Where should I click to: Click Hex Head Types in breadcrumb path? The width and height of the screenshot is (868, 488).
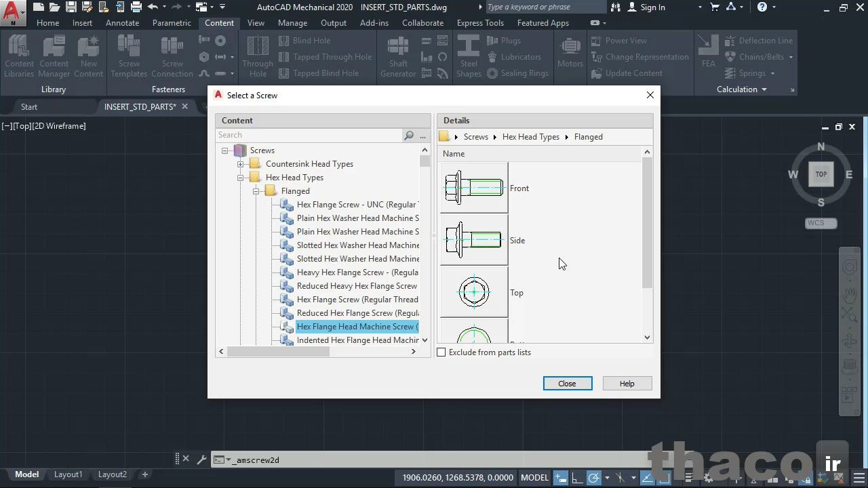click(x=531, y=137)
